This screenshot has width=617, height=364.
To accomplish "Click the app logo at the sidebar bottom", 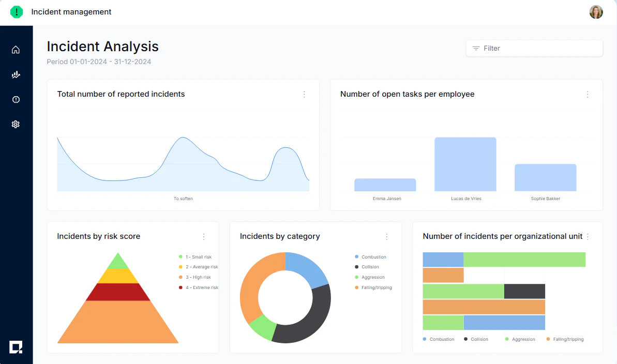I will [16, 346].
